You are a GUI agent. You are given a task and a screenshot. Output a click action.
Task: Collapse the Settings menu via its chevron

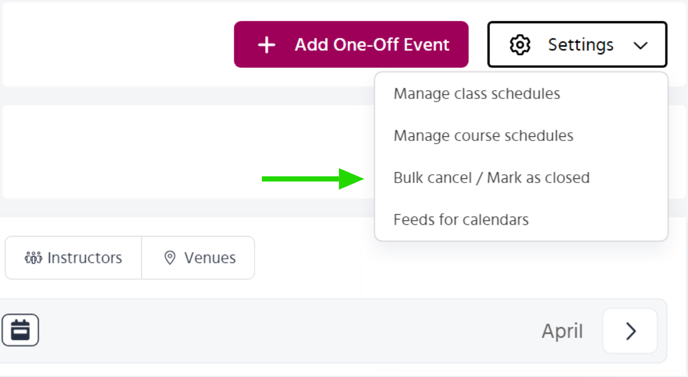[x=641, y=45]
